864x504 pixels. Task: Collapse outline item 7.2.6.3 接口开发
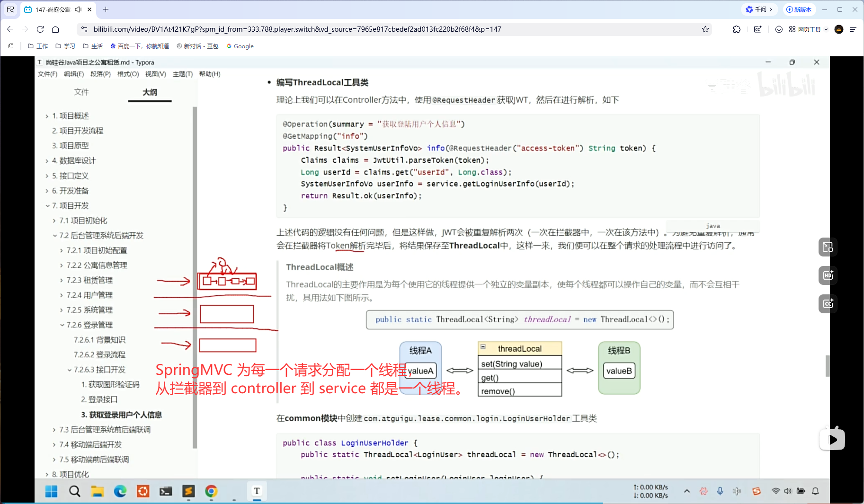pyautogui.click(x=69, y=370)
